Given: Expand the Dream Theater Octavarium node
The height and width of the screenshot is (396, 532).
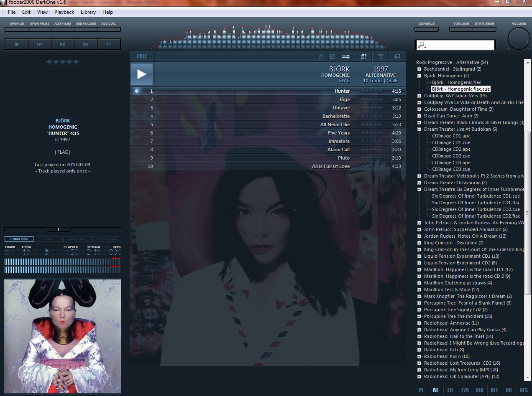Looking at the screenshot, I should 419,183.
